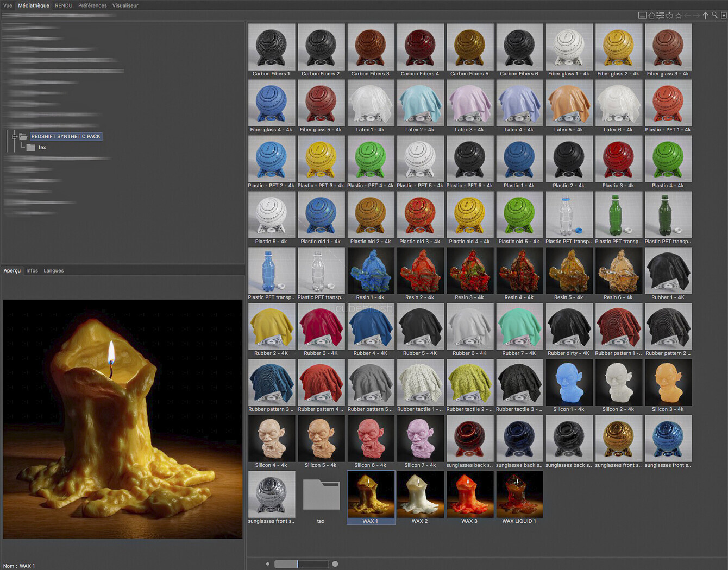
Task: Select the Silicon 3 - 4k material
Action: (x=668, y=386)
